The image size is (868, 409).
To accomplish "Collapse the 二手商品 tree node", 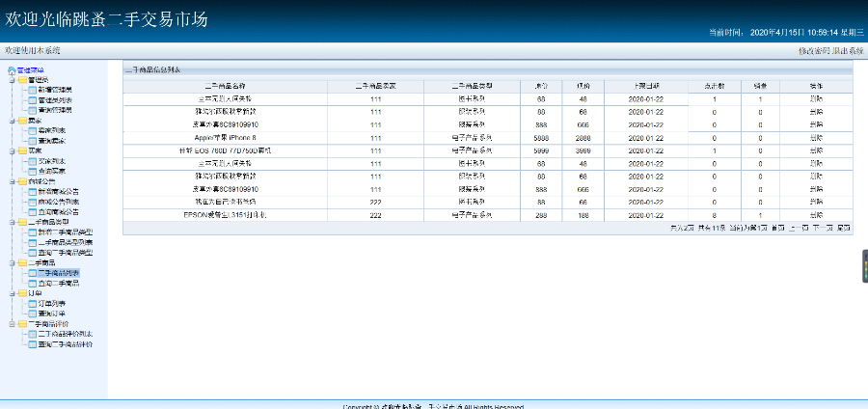I will tap(12, 263).
